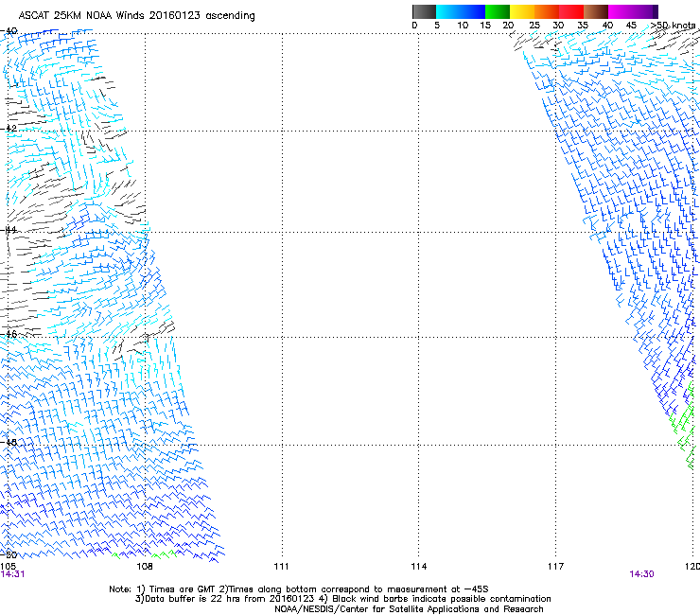Click the scale label 45
The image size is (700, 615).
[631, 26]
